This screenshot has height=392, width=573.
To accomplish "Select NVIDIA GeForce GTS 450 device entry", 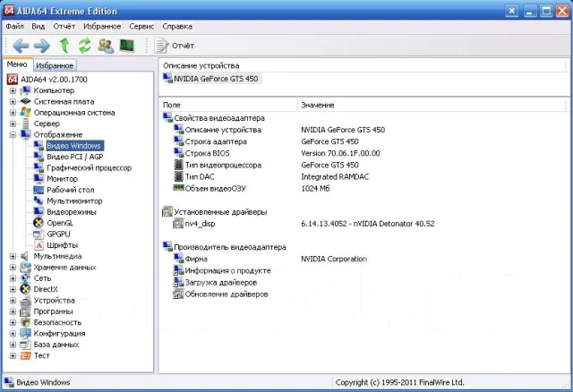I will point(211,79).
